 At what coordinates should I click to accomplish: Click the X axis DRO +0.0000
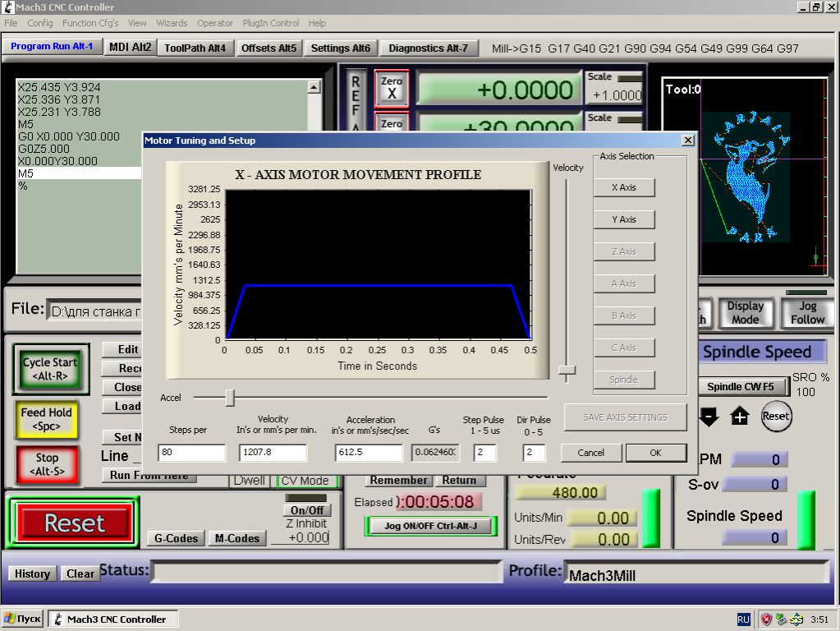click(499, 89)
